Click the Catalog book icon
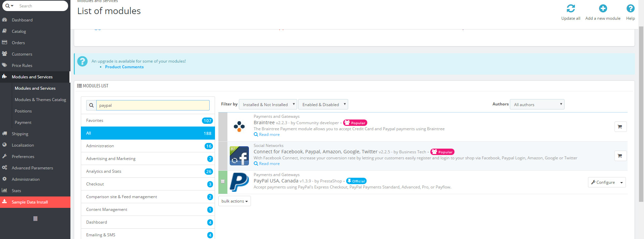Viewport: 644px width, 239px height. click(5, 31)
